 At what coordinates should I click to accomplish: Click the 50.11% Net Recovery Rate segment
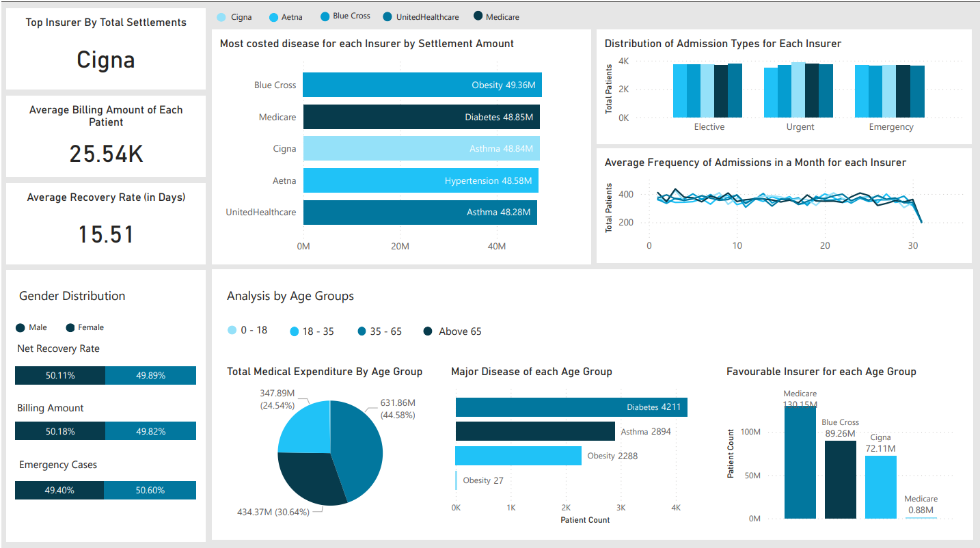point(60,375)
